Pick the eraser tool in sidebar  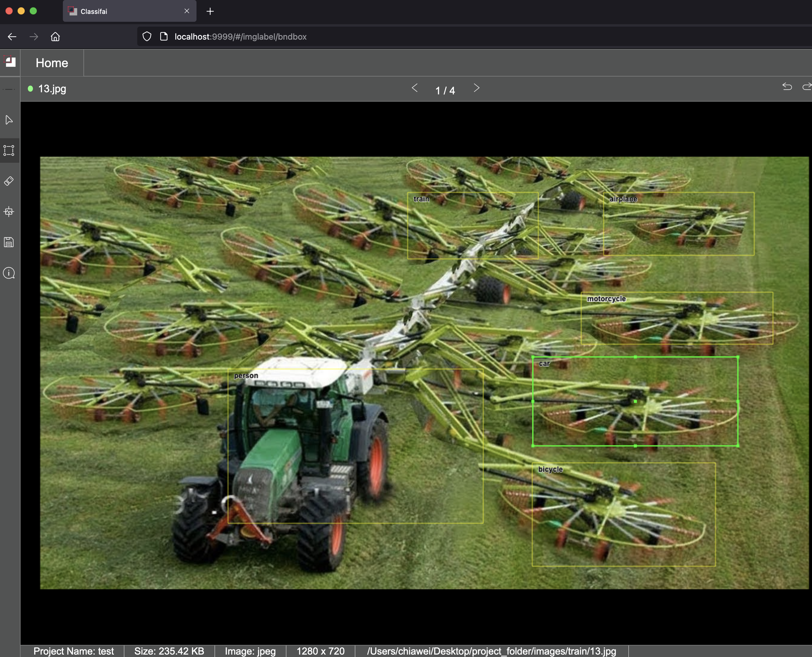9,181
